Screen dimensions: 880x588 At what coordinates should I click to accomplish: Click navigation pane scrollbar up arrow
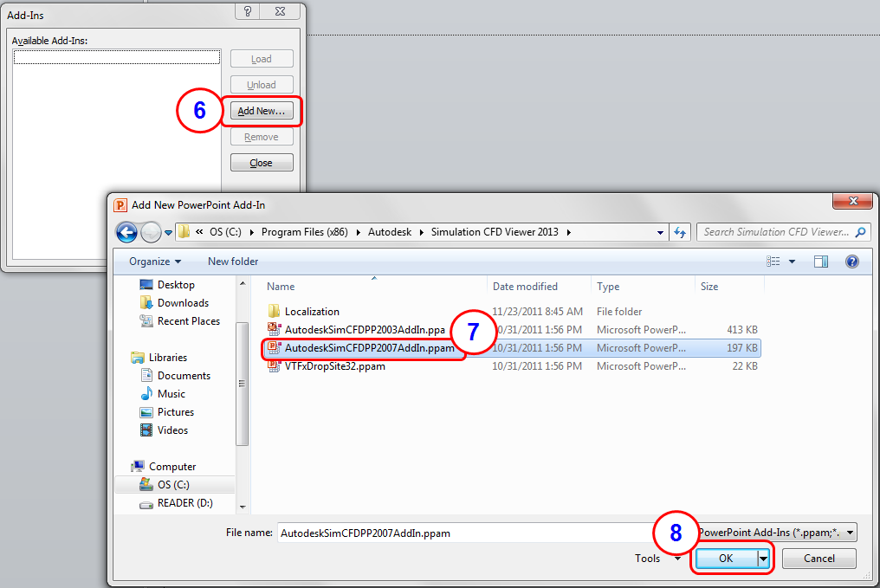click(x=243, y=283)
